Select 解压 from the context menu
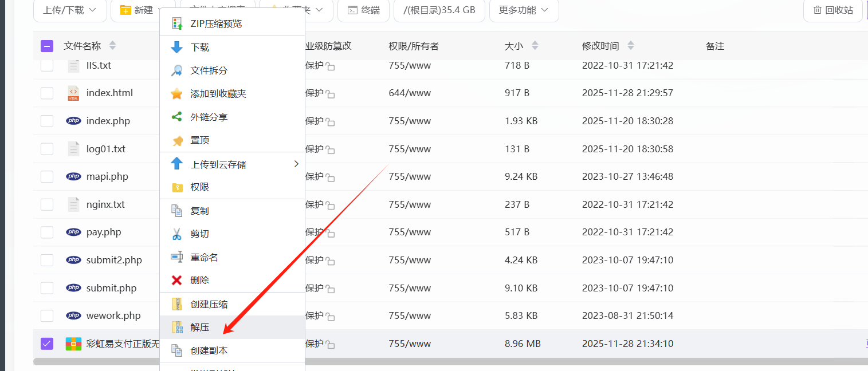Image resolution: width=868 pixels, height=371 pixels. pyautogui.click(x=200, y=327)
